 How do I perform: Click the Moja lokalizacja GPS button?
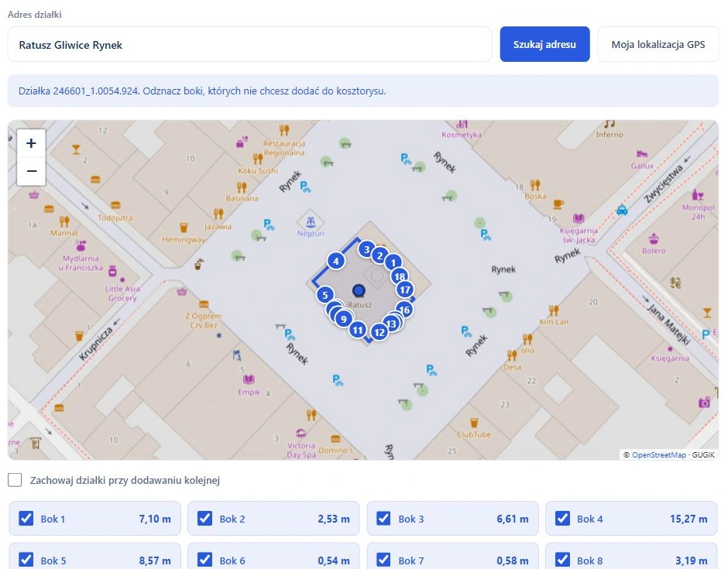tap(658, 45)
